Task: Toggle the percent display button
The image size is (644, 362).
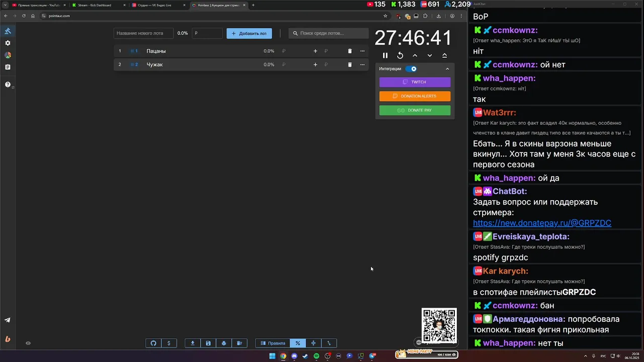Action: 298,343
